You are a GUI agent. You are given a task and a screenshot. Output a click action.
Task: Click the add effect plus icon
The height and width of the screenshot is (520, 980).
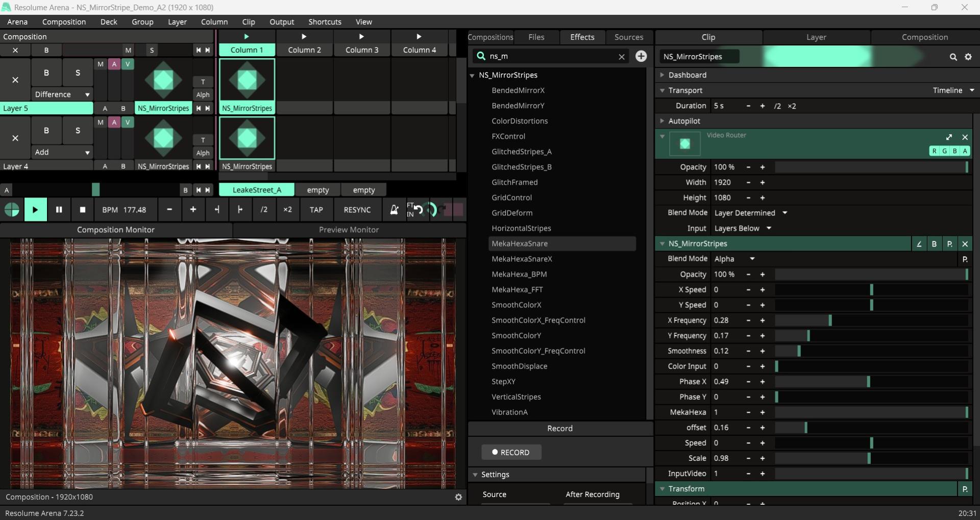(x=641, y=56)
